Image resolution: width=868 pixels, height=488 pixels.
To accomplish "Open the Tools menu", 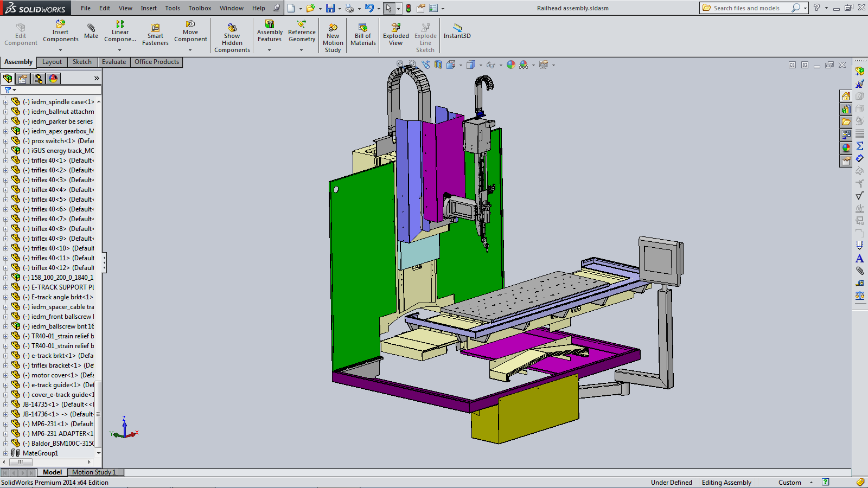I will pyautogui.click(x=173, y=8).
